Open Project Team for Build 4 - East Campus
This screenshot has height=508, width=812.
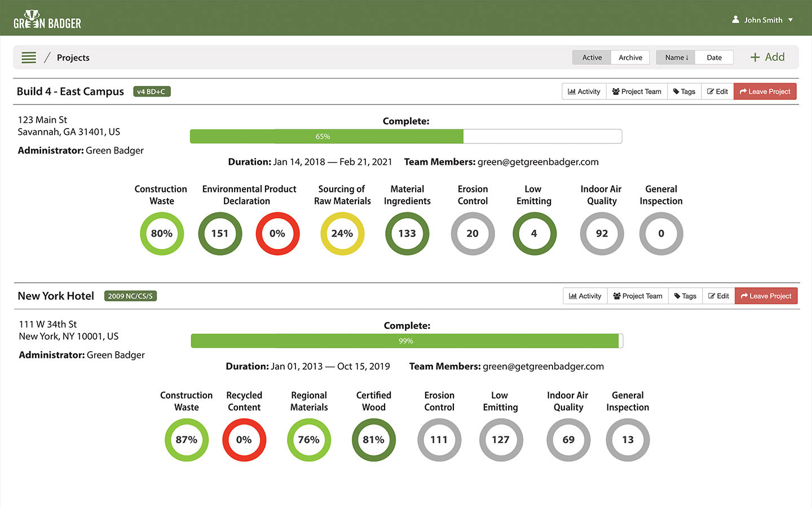637,91
